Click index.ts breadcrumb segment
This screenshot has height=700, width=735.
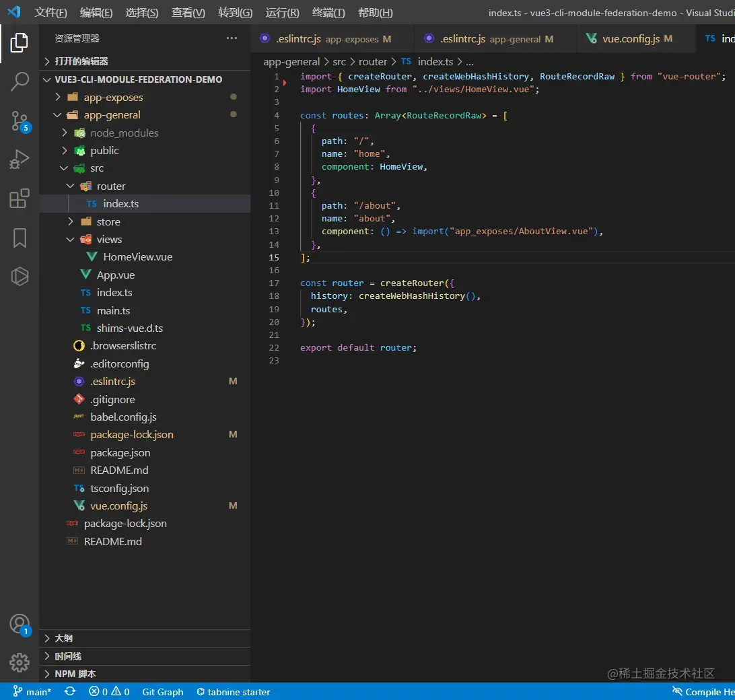pos(427,62)
